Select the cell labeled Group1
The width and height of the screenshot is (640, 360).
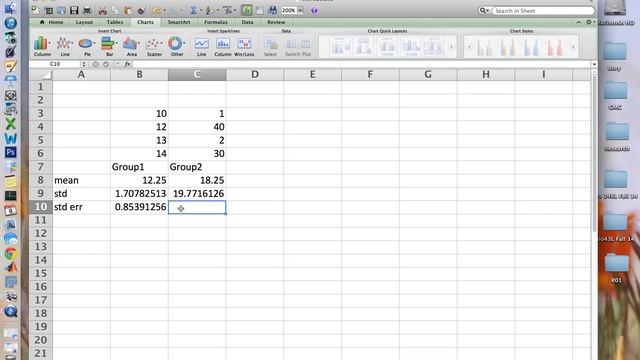click(139, 167)
